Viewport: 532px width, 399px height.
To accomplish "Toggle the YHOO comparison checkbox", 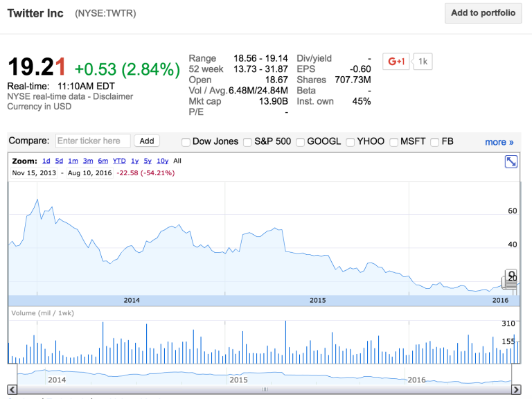I will (350, 142).
